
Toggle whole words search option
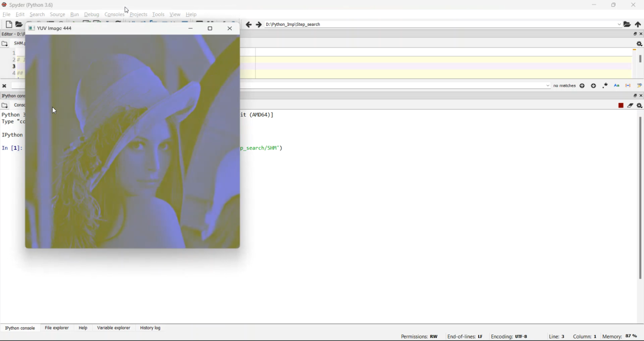tap(628, 86)
